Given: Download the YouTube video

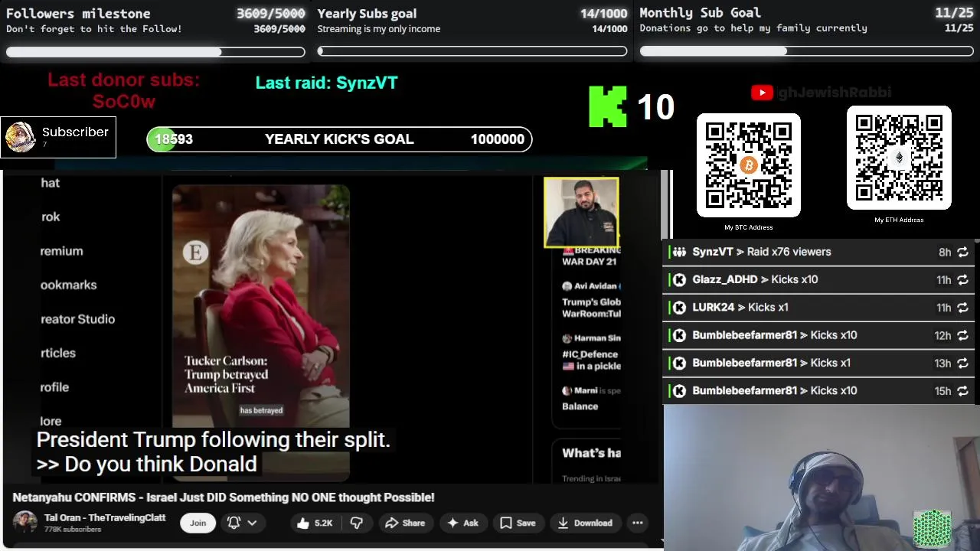Looking at the screenshot, I should (x=585, y=523).
